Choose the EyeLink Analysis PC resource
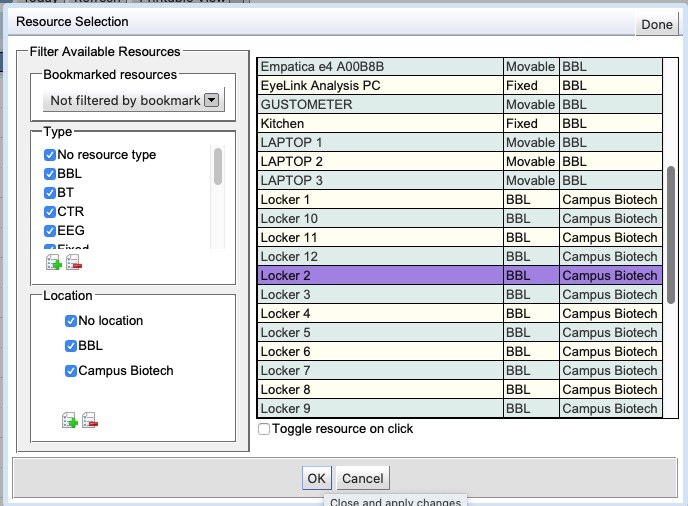 coord(380,86)
